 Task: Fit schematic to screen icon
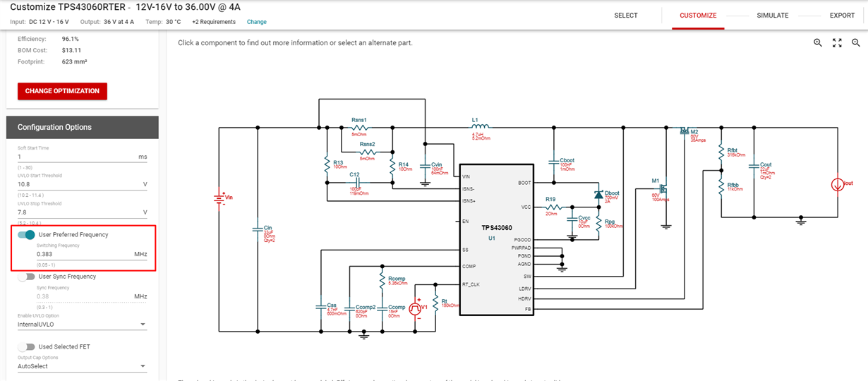(x=837, y=43)
